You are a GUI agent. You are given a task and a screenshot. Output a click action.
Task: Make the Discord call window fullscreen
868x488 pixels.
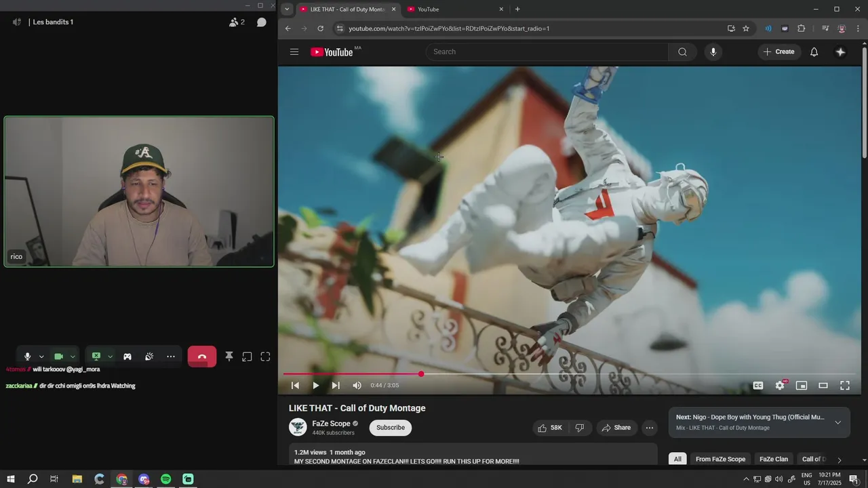pyautogui.click(x=265, y=357)
